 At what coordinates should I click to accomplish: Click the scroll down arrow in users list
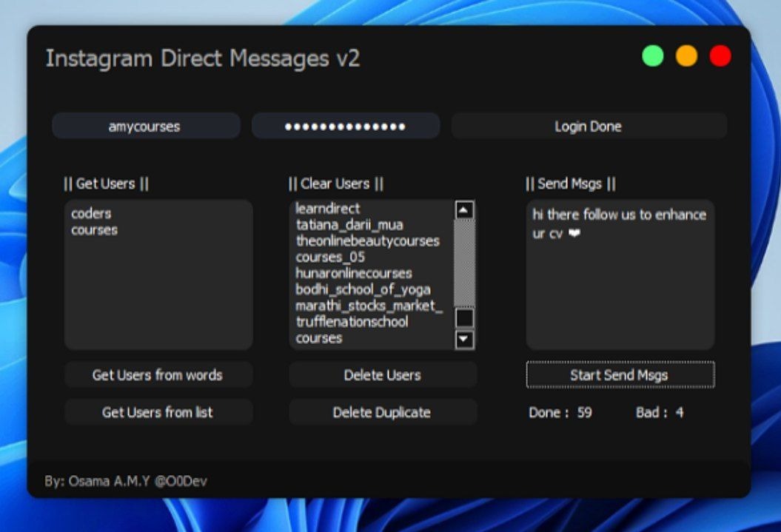point(464,340)
